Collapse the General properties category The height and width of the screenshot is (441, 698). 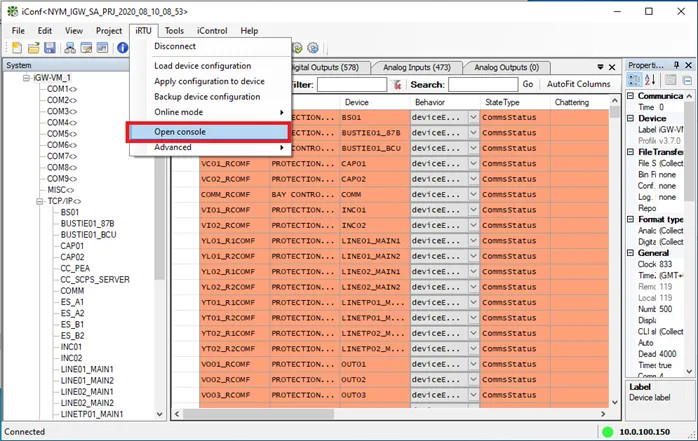coord(630,253)
